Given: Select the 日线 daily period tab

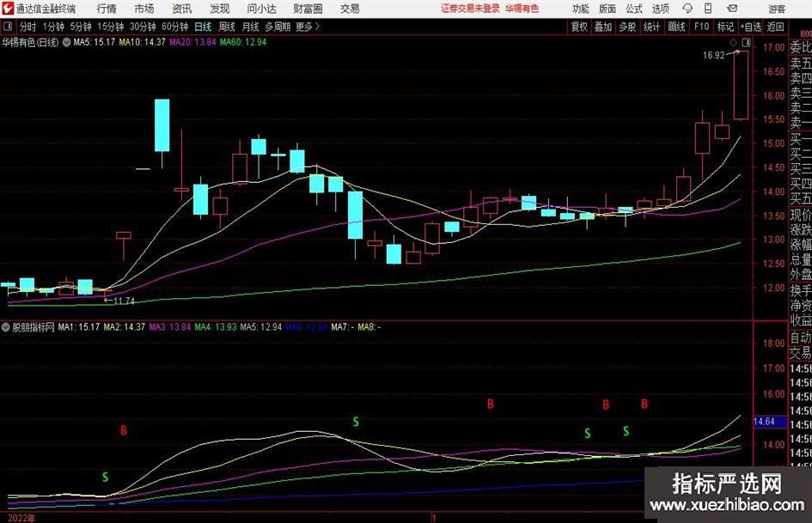Looking at the screenshot, I should (x=203, y=27).
